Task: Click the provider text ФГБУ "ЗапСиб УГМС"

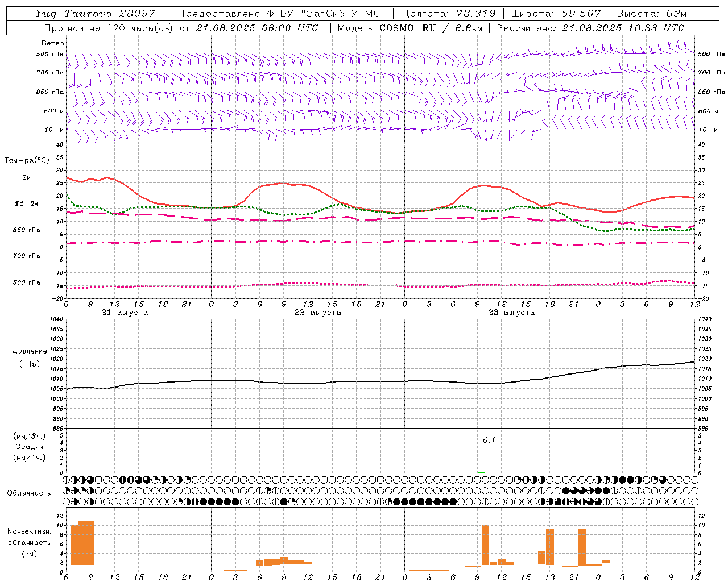Action: point(326,14)
